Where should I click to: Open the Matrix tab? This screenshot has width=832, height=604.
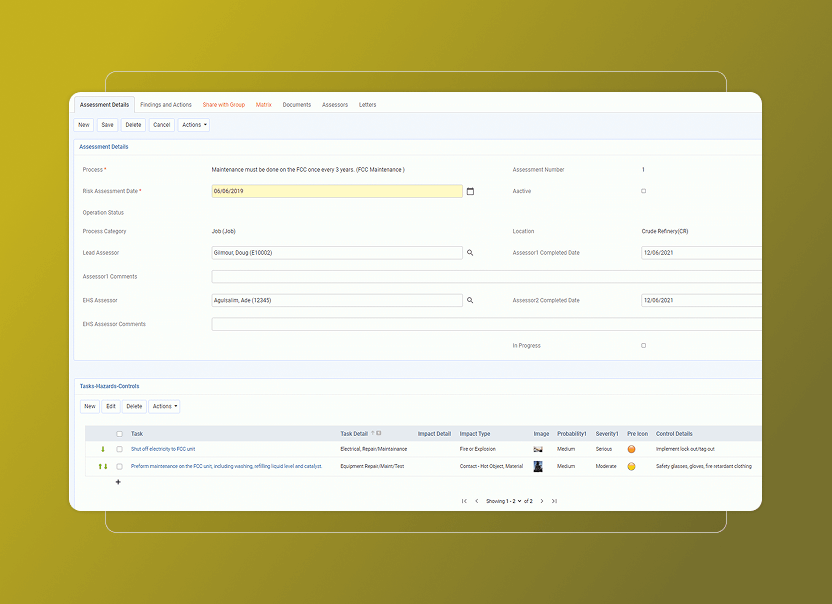(263, 104)
